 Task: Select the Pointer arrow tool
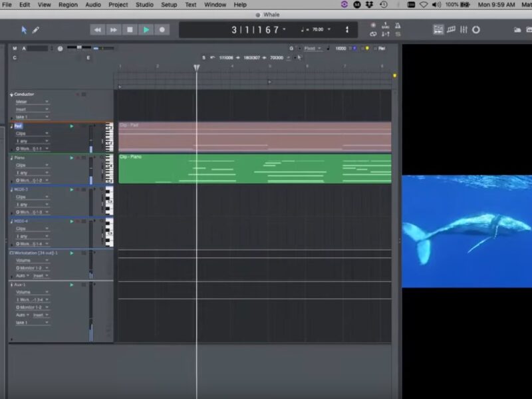click(25, 30)
